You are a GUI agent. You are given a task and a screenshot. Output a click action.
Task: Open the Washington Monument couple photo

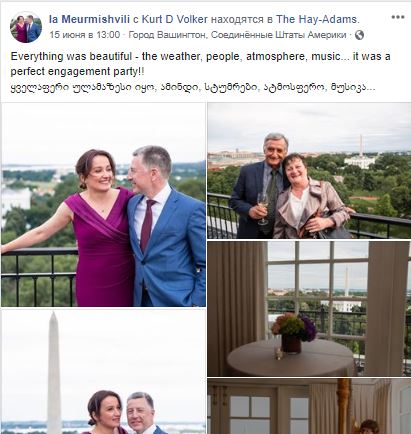point(103,372)
